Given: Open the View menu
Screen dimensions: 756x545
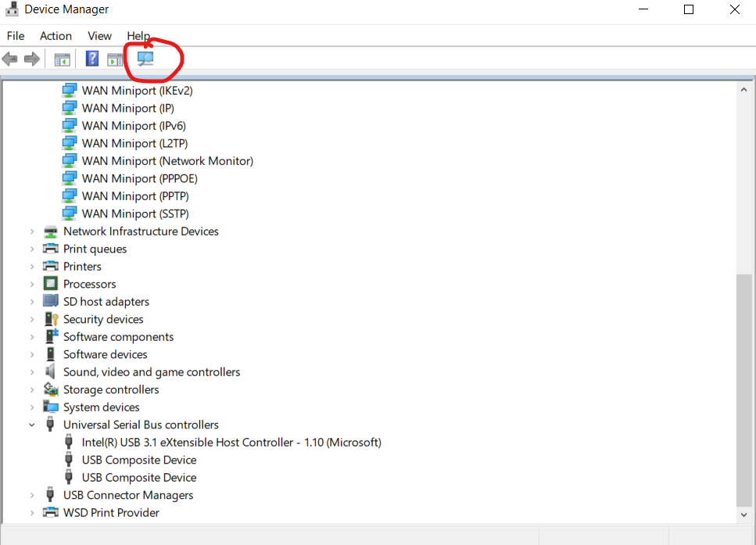Looking at the screenshot, I should [x=100, y=36].
